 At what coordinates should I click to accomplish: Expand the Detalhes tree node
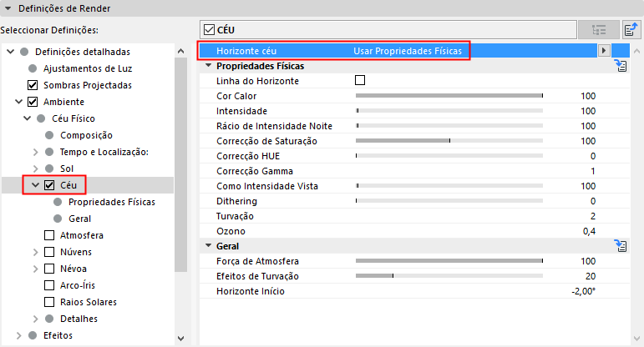(x=36, y=319)
